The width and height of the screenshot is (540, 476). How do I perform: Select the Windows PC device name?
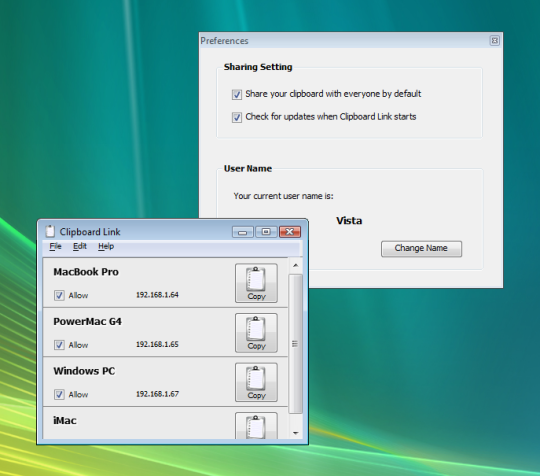click(84, 371)
